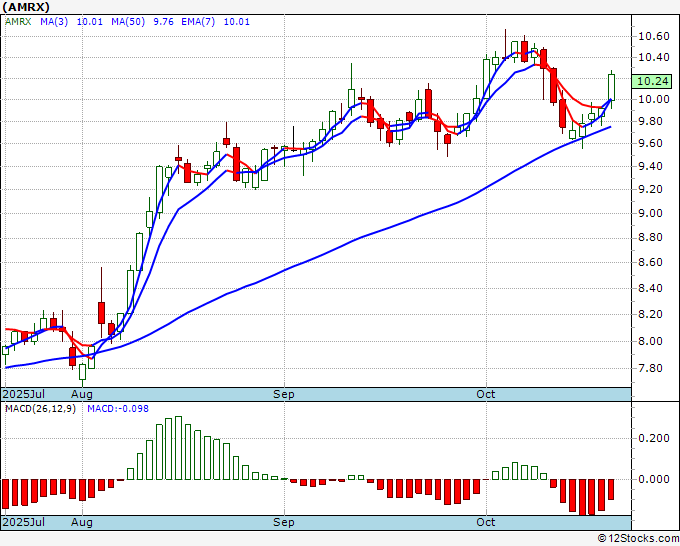The height and width of the screenshot is (546, 680).
Task: Click the 9.20 price axis label
Action: [651, 189]
